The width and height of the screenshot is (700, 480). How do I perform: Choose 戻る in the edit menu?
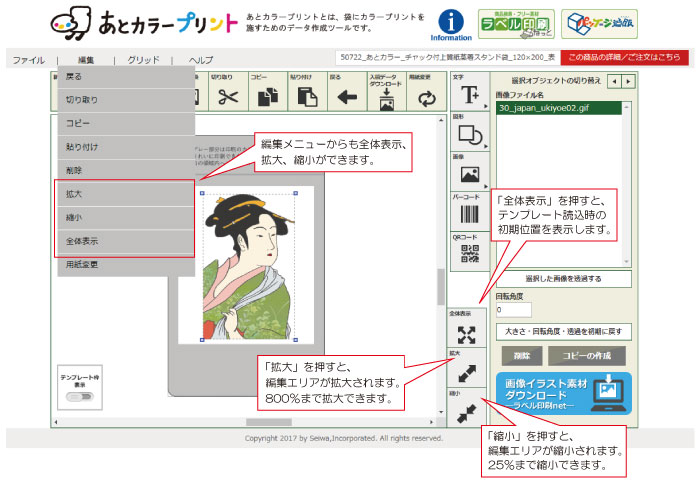(x=126, y=77)
